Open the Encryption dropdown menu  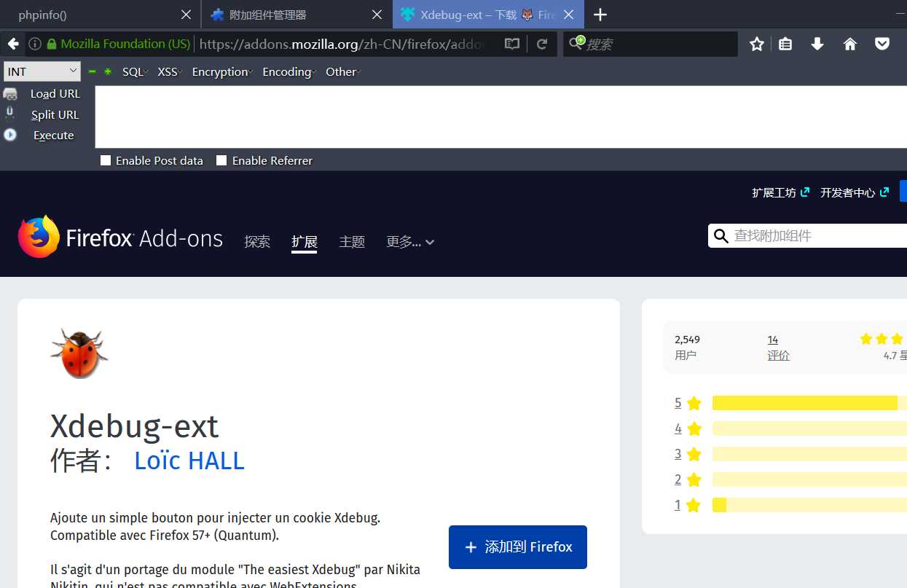[x=222, y=71]
